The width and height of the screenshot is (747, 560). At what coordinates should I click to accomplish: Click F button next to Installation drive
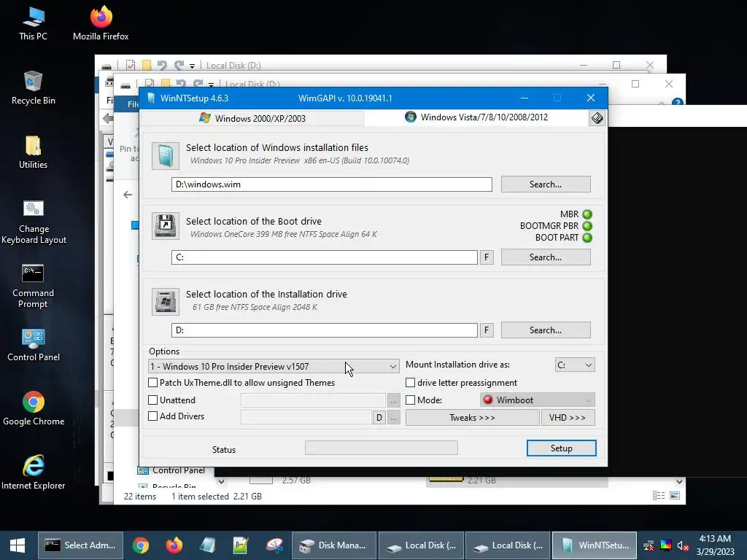pyautogui.click(x=487, y=330)
